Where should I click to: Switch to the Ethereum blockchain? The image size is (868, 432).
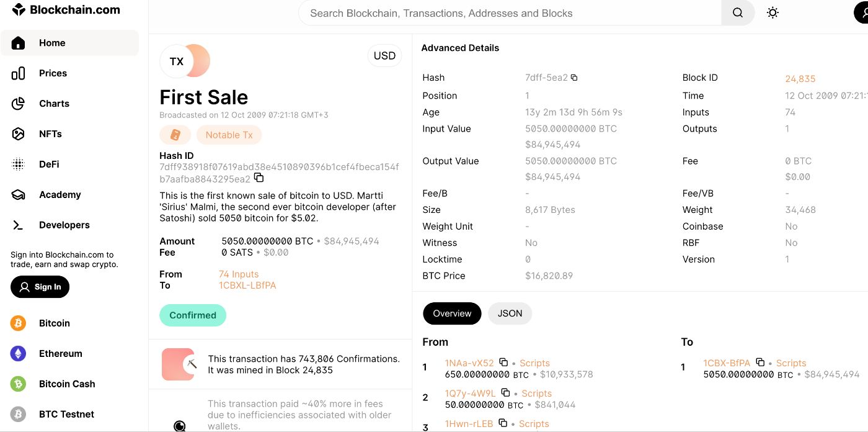coord(60,353)
